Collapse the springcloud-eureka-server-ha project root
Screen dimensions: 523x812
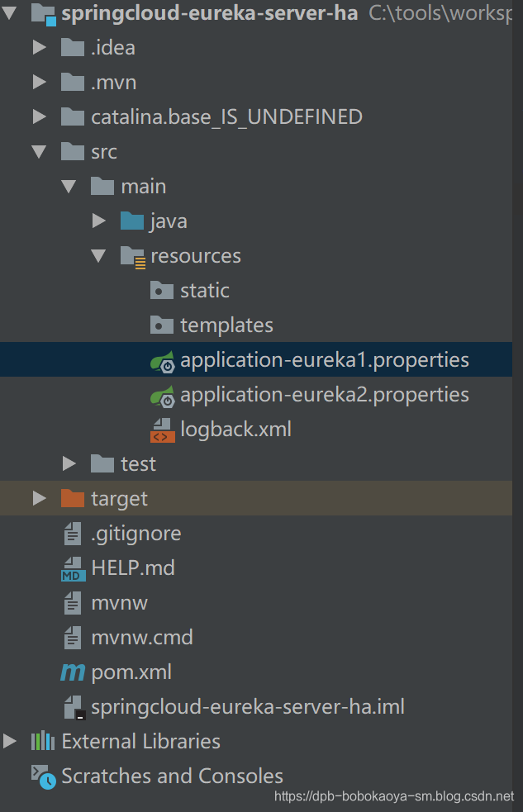point(9,13)
